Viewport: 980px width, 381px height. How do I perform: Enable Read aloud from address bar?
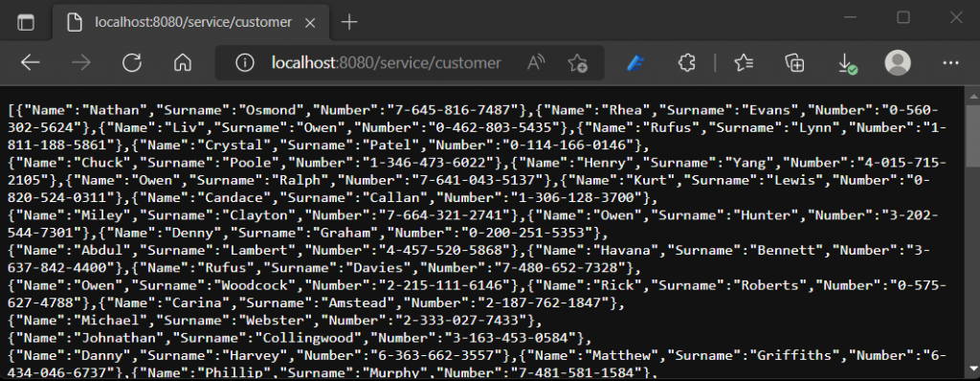pyautogui.click(x=536, y=62)
